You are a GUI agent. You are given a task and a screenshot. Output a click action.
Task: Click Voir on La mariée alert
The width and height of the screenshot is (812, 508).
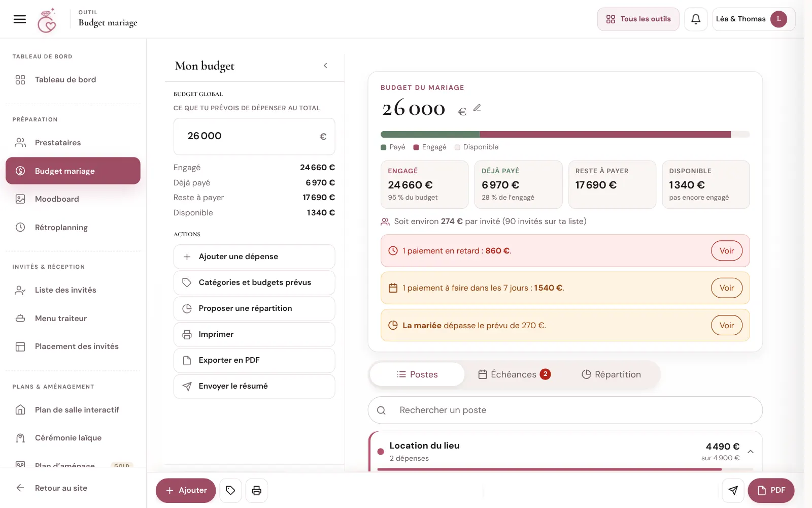[x=727, y=326]
